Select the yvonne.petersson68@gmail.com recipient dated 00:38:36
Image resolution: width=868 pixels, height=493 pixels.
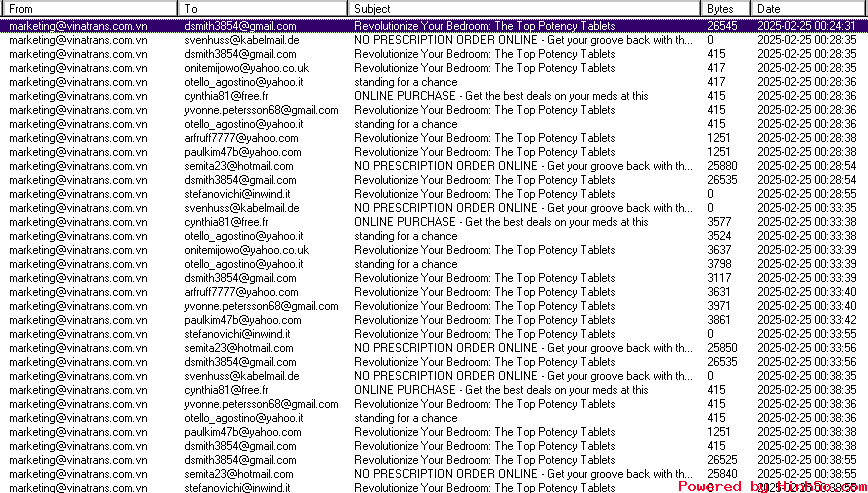261,404
